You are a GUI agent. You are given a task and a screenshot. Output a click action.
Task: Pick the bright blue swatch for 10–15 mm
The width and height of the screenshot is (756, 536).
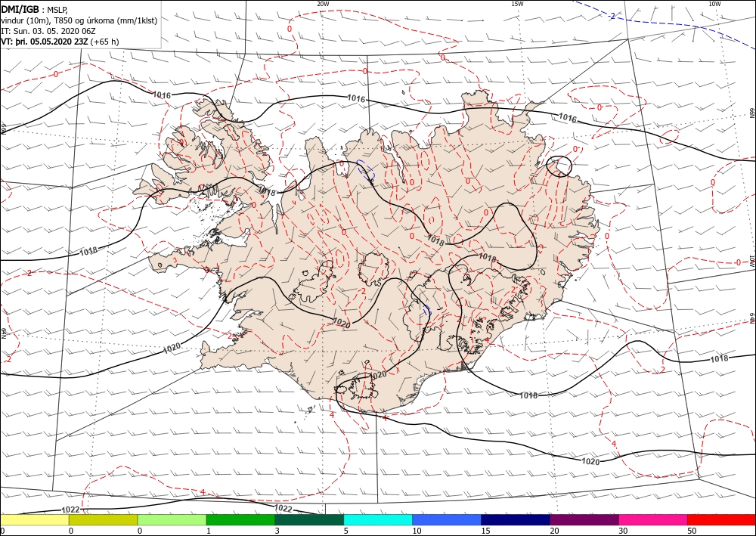pos(447,519)
